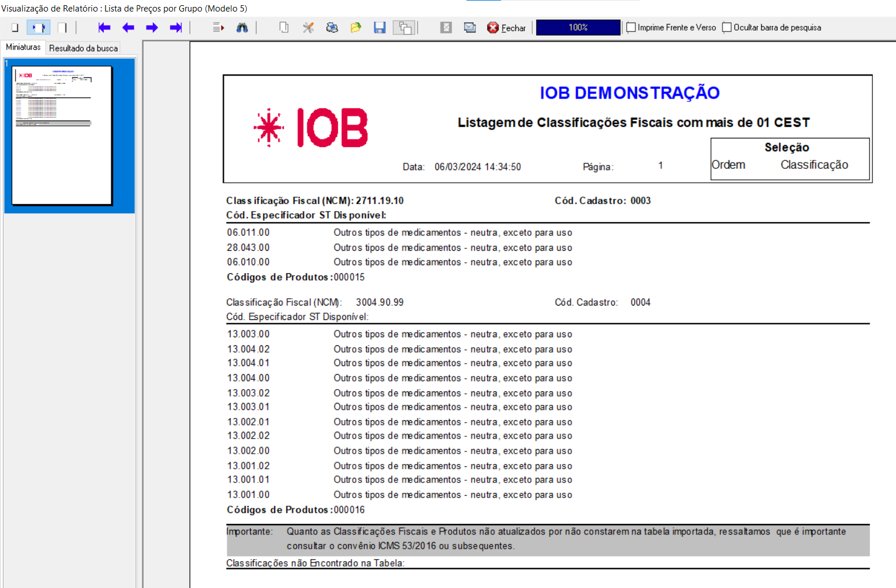Screen dimensions: 896x588
Task: Go to the first page arrow
Action: click(x=104, y=28)
